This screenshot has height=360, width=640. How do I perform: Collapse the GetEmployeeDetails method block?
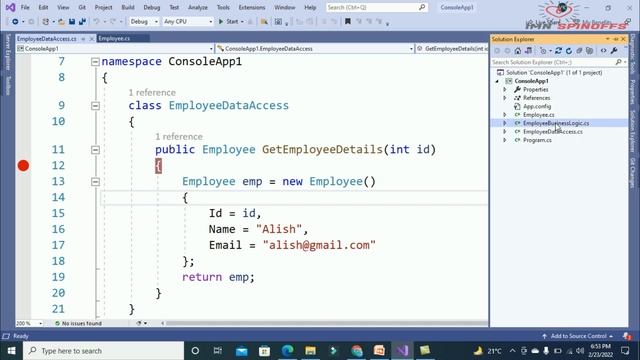(x=95, y=150)
